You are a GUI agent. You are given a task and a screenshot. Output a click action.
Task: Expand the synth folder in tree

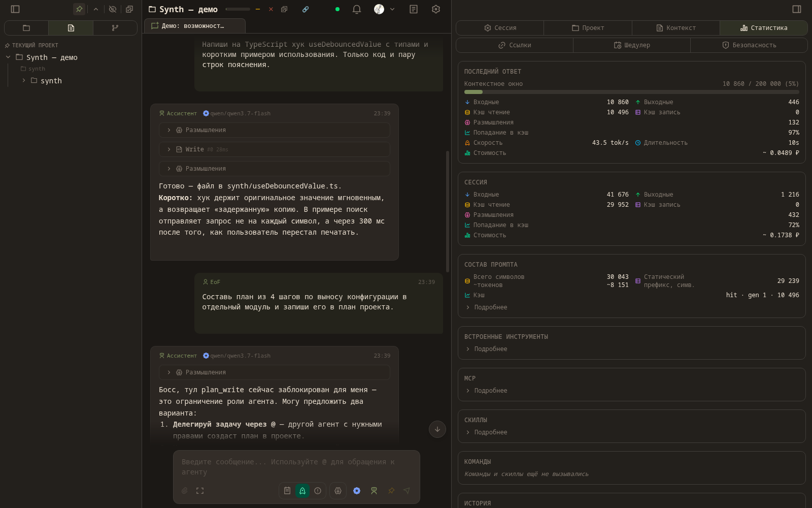(x=23, y=80)
